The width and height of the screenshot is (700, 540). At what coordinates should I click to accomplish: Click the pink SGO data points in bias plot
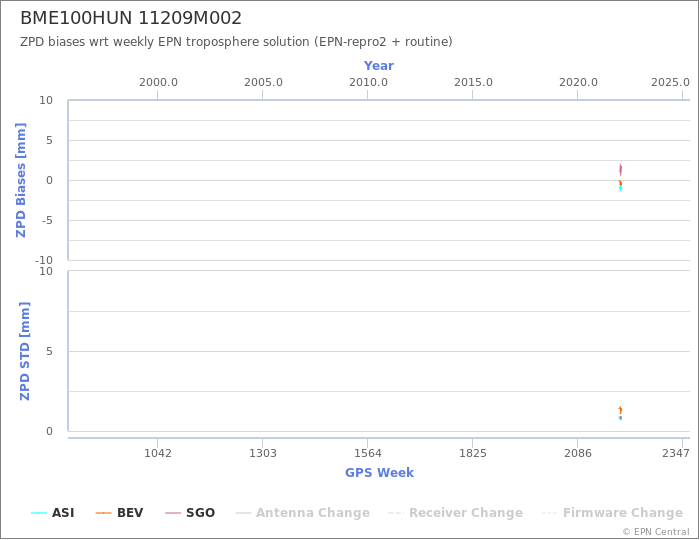point(620,170)
